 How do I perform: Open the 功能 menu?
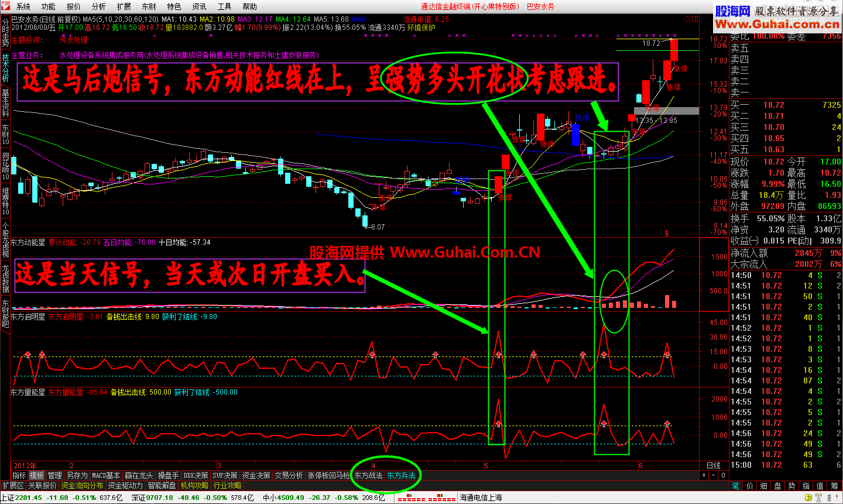pyautogui.click(x=49, y=6)
